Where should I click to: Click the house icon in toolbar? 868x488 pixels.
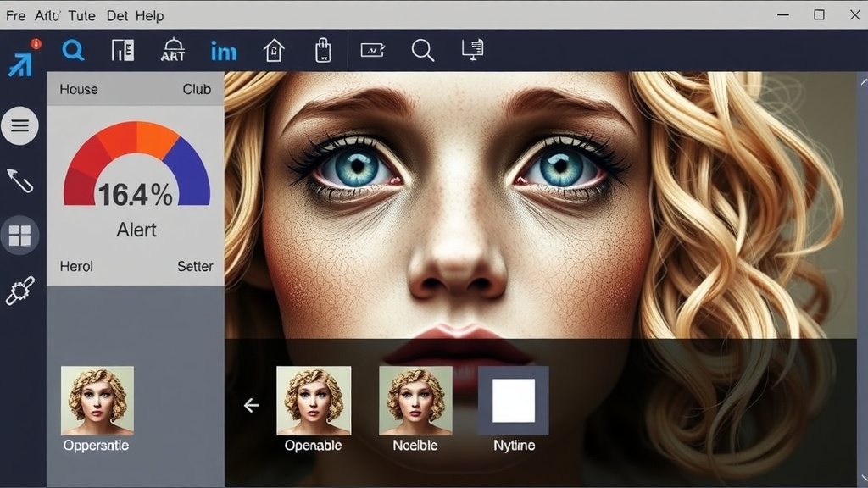tap(274, 51)
